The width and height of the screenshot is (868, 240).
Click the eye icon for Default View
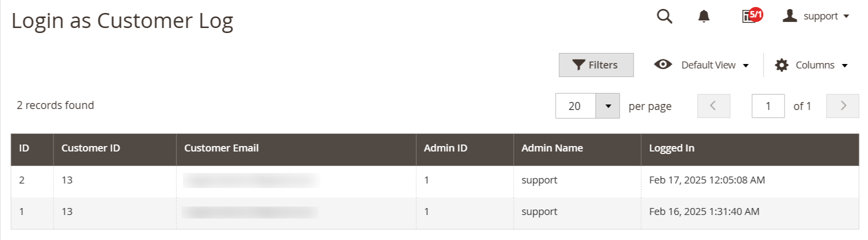(x=663, y=64)
